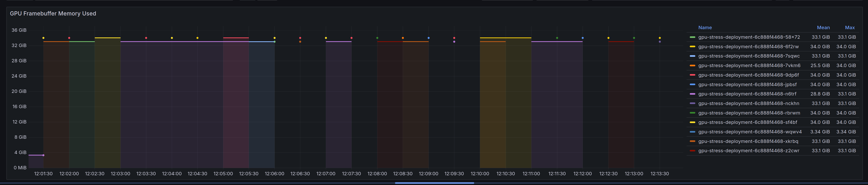
Task: Click the 4 GiB y-axis label
Action: (20, 153)
